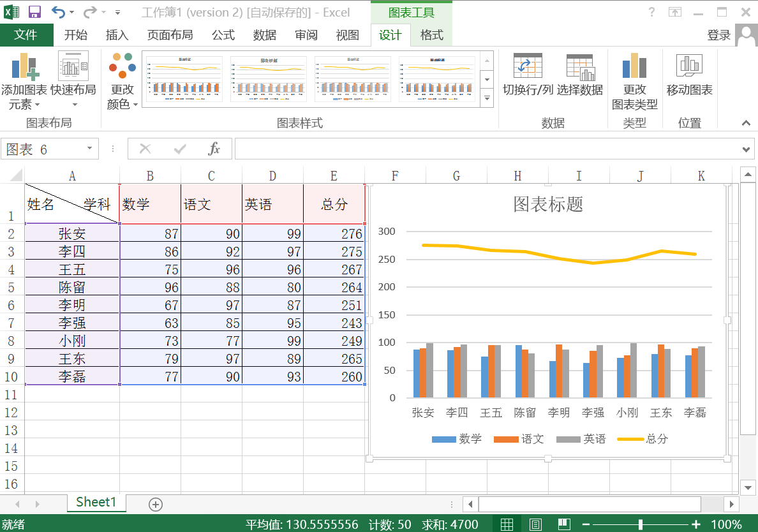Open 更改颜色 palette
758x532 pixels.
coord(123,81)
